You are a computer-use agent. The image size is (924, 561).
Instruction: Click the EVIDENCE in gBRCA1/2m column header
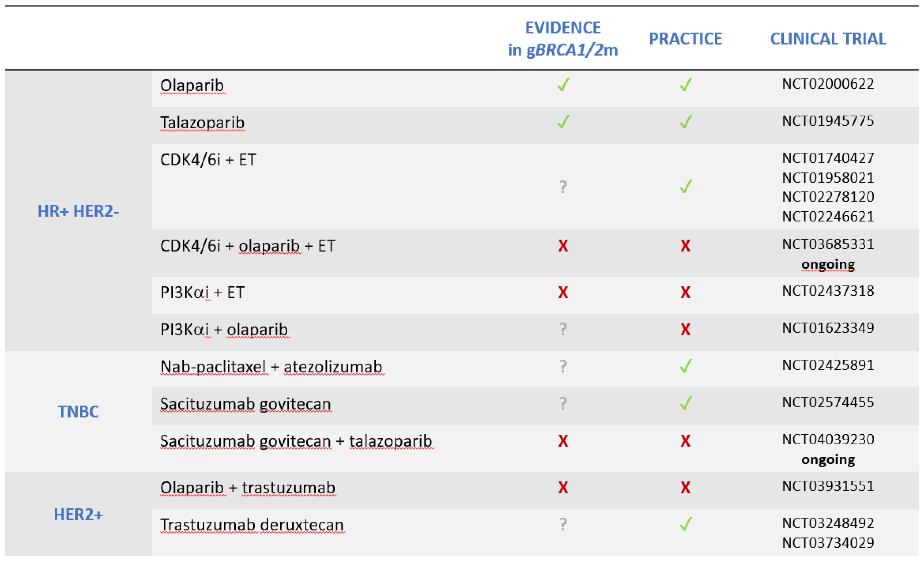(563, 39)
